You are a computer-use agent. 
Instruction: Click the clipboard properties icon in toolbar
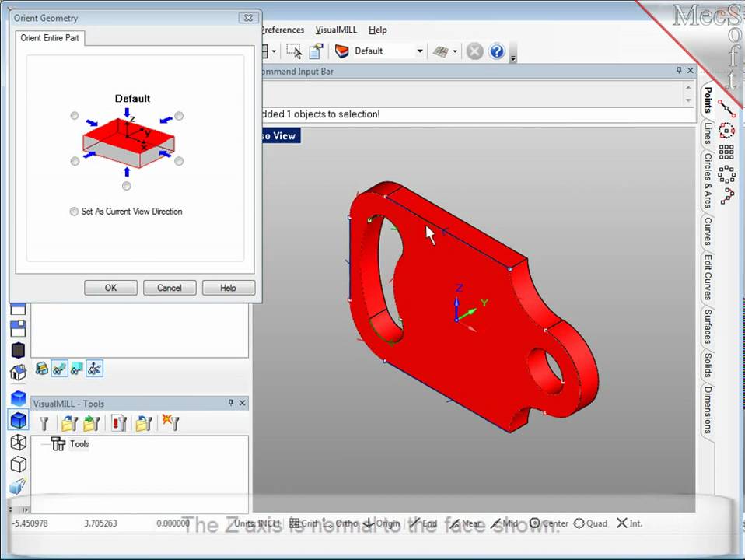[316, 51]
